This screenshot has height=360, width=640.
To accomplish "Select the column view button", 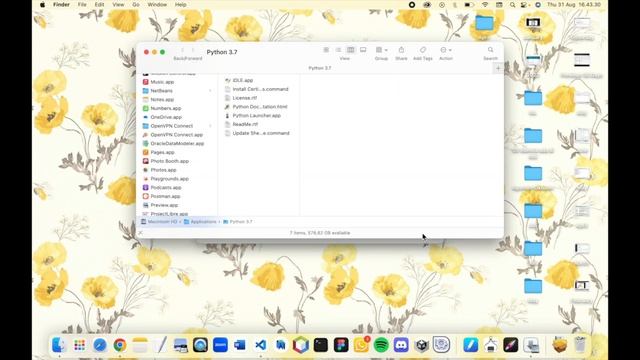I will 351,50.
